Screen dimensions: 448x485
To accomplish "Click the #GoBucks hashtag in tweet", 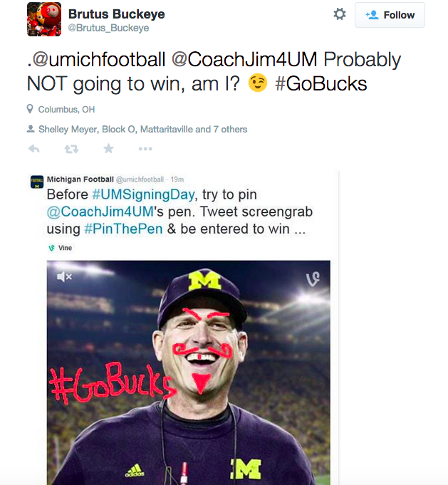I will (321, 83).
